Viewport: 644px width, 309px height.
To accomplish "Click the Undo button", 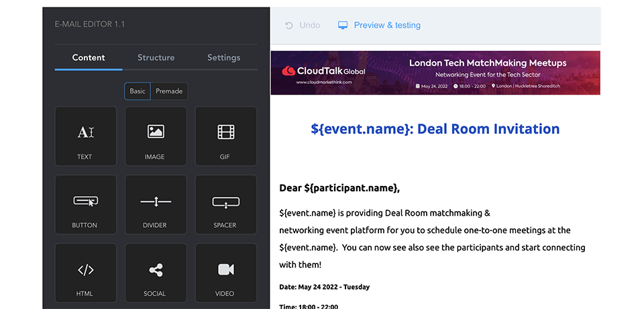I will point(303,26).
